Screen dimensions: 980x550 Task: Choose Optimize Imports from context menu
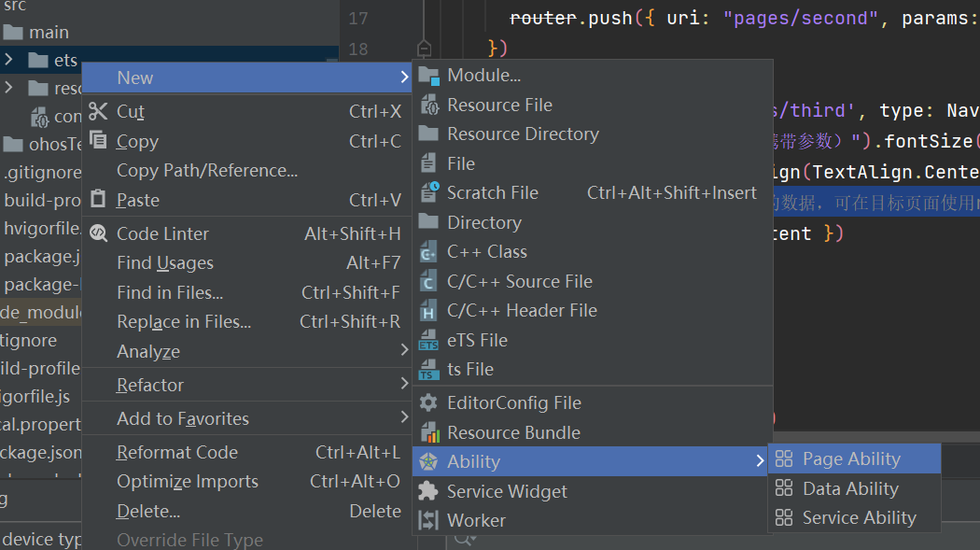246,481
